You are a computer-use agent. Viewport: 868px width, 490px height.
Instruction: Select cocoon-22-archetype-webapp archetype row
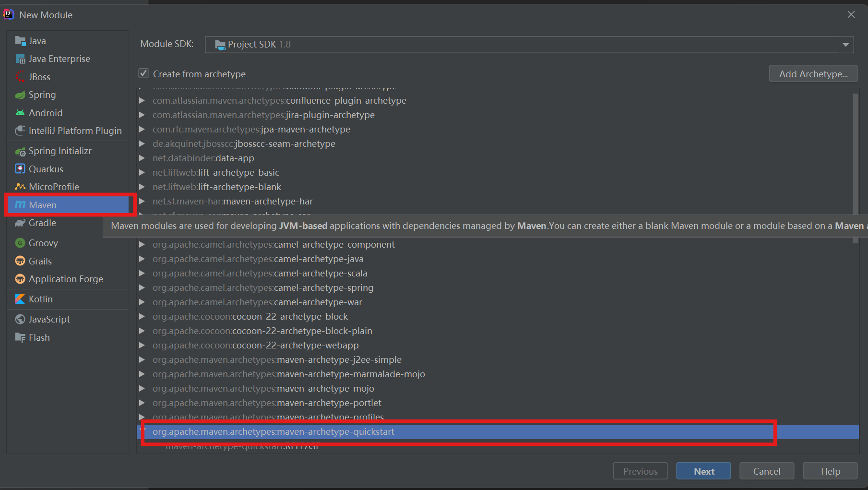click(255, 346)
